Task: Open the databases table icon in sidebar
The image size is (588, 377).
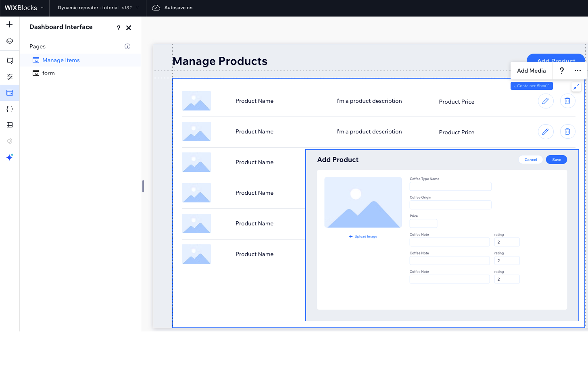Action: coord(10,125)
